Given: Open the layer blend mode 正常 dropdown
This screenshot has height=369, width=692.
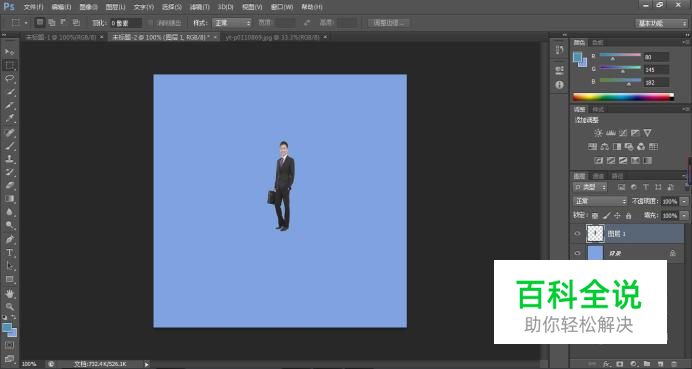Looking at the screenshot, I should 600,201.
